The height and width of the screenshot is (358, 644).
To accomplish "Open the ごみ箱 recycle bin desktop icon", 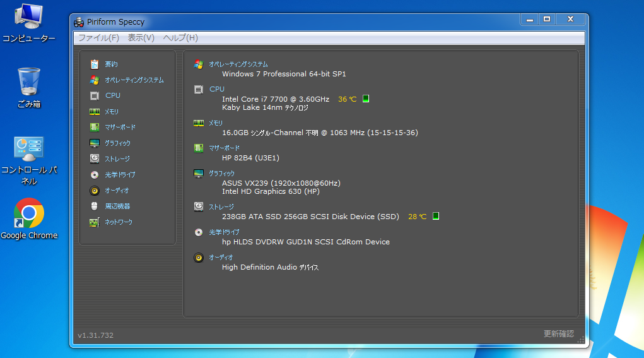I will tap(29, 88).
